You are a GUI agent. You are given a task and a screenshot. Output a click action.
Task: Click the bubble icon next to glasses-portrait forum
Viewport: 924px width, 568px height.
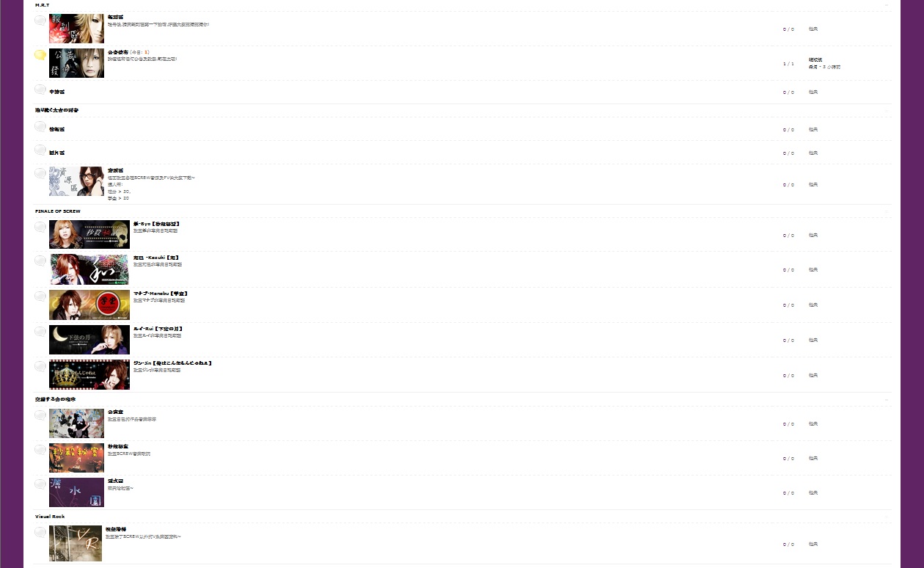pyautogui.click(x=40, y=172)
